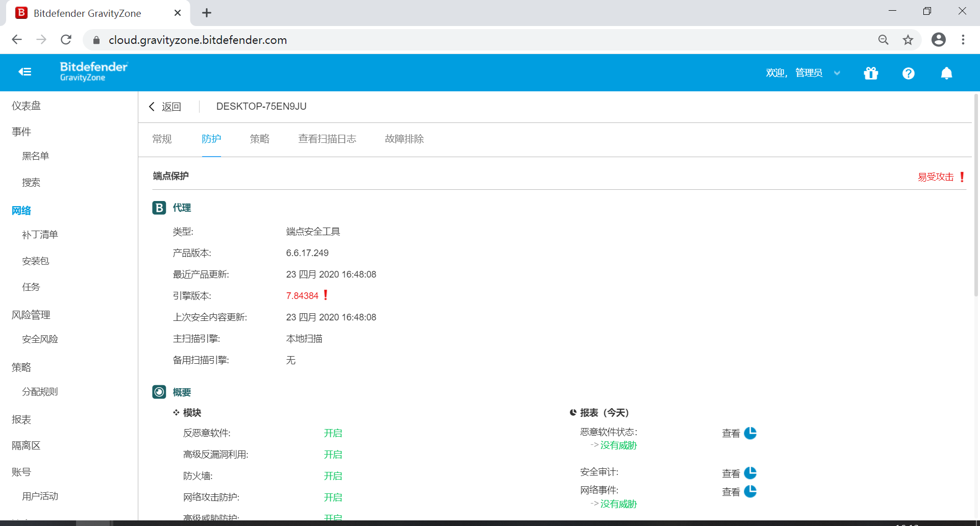View 安全审计 report pie icon

[x=750, y=473]
